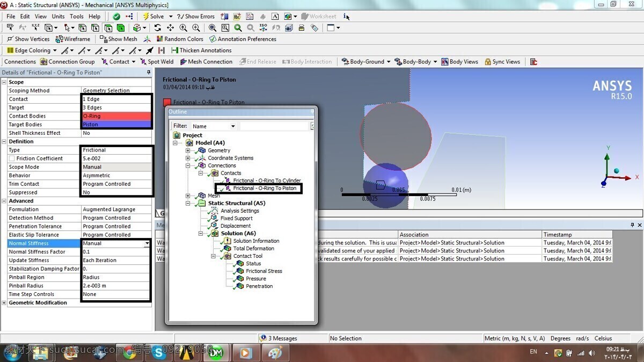This screenshot has height=362, width=644.
Task: Open Annotation Preferences
Action: [243, 39]
